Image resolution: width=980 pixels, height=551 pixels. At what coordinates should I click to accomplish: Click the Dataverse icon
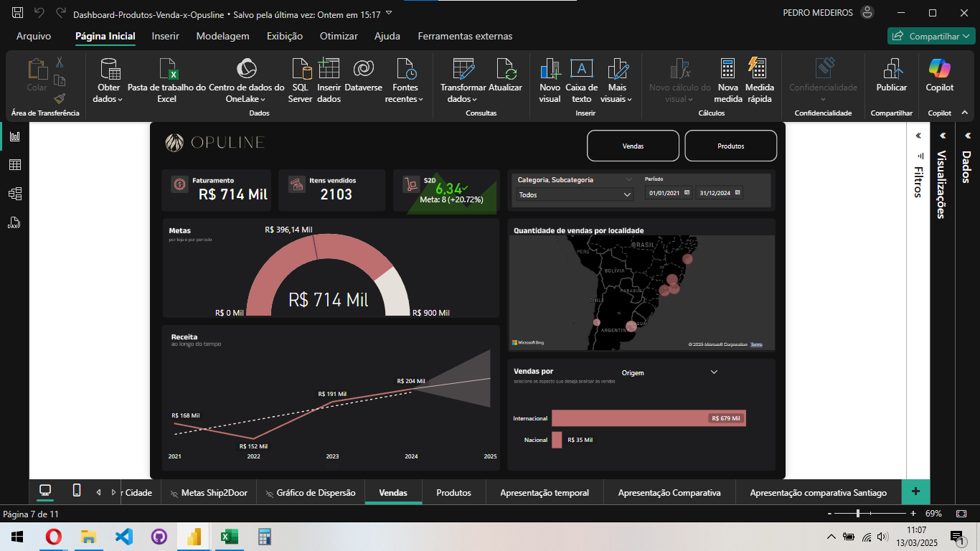click(363, 76)
